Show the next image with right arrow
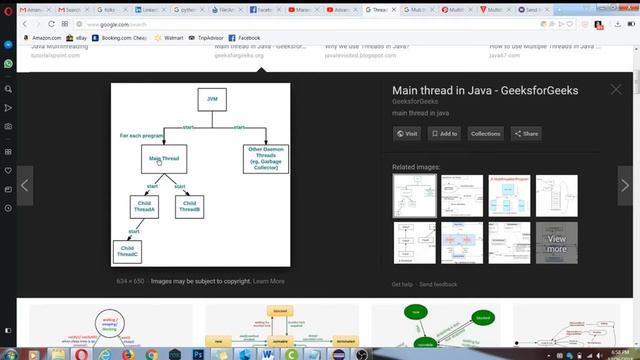The image size is (640, 360). click(625, 185)
